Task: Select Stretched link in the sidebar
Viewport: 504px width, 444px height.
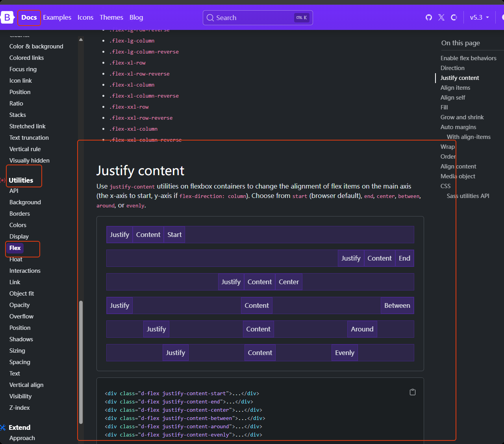Action: point(28,126)
